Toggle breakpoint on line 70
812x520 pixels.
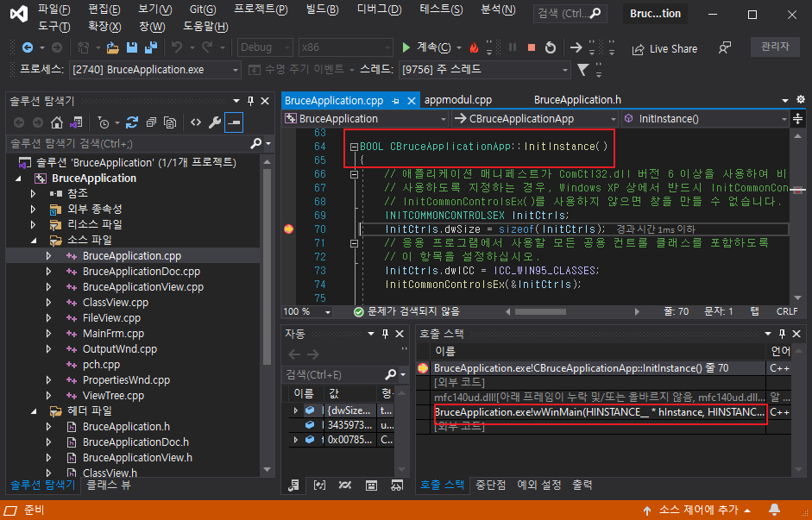click(x=289, y=229)
